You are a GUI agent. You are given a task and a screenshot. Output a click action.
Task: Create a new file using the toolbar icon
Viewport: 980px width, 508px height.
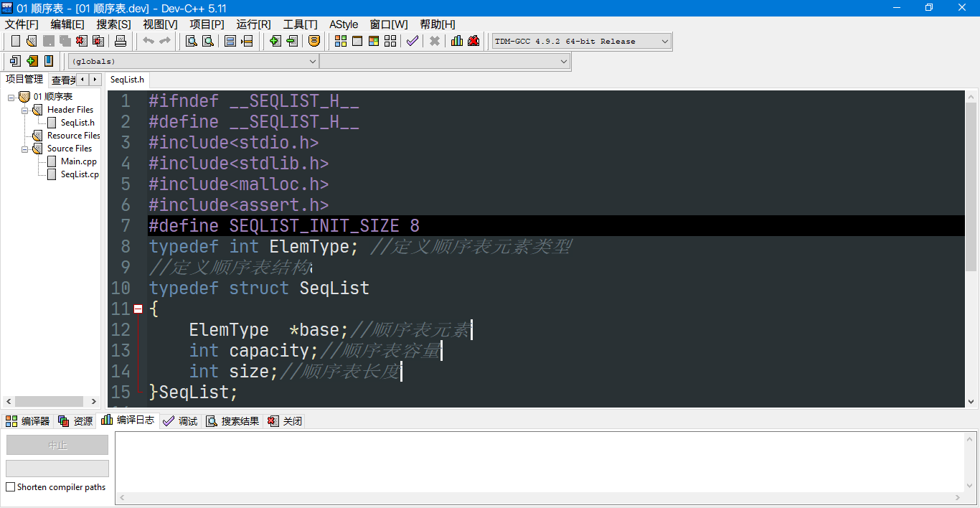pyautogui.click(x=15, y=41)
